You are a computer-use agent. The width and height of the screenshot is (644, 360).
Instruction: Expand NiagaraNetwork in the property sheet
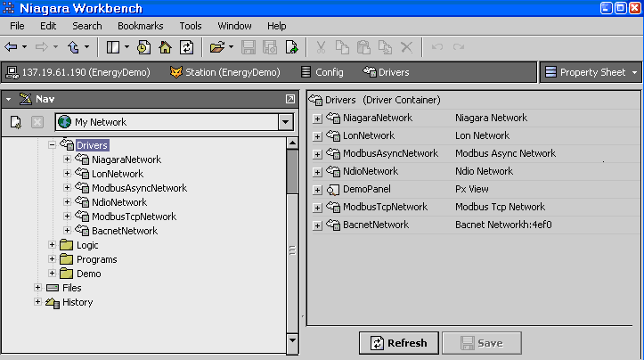[x=318, y=118]
